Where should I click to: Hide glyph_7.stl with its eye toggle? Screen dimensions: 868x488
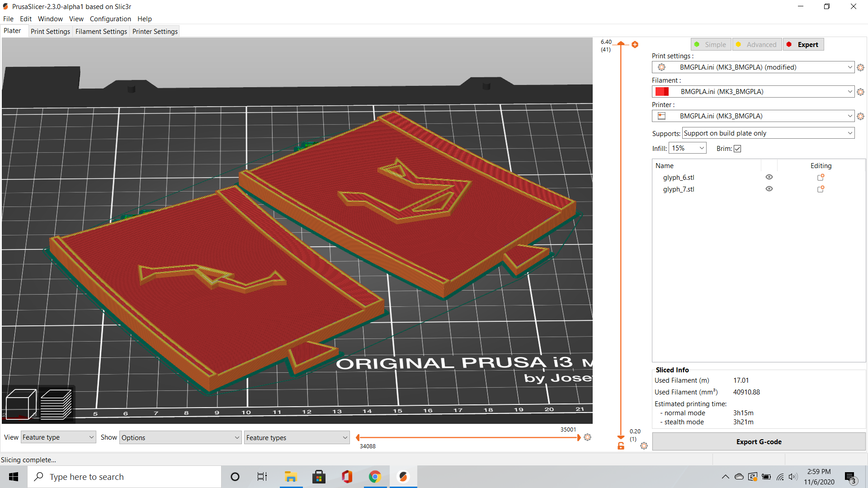tap(769, 189)
